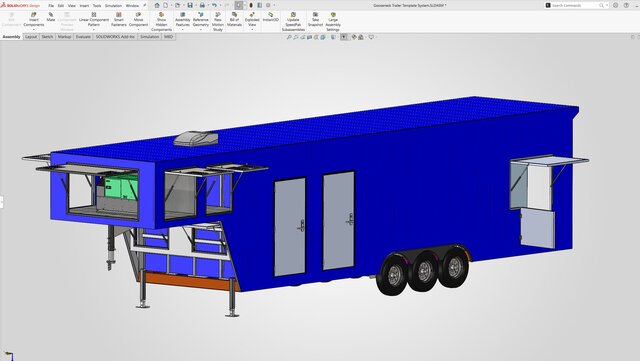
Task: Click the left side entry door
Action: tap(290, 227)
